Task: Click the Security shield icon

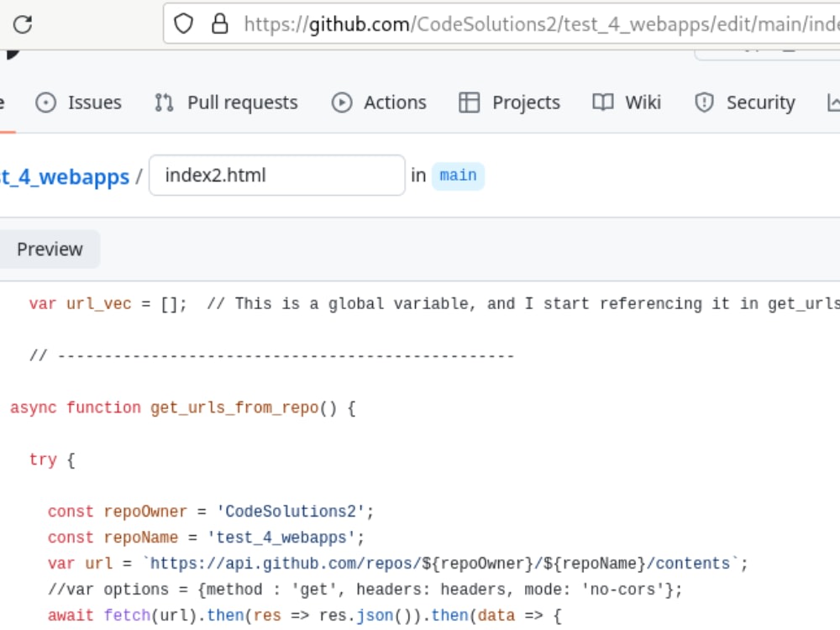Action: (703, 102)
